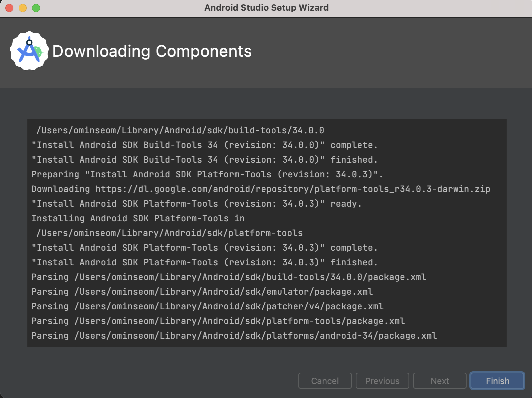Click the disabled Next button
532x398 pixels.
coord(440,381)
